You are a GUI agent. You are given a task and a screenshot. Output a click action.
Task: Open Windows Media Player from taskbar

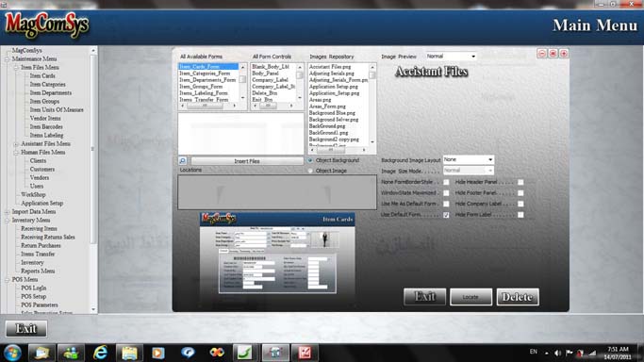157,353
